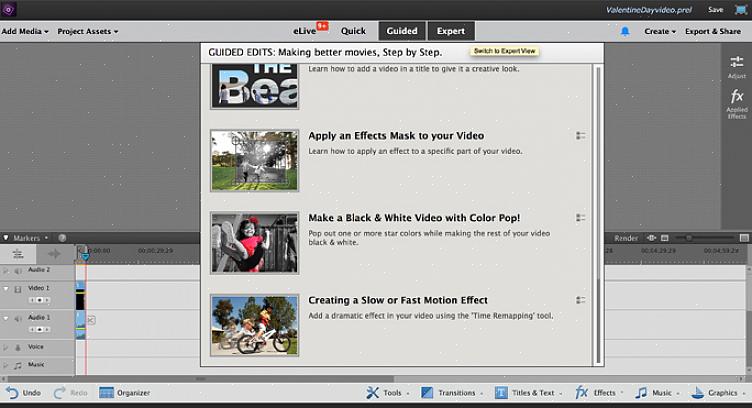
Task: Click the Effects Mask guide thumbnail
Action: (x=255, y=161)
